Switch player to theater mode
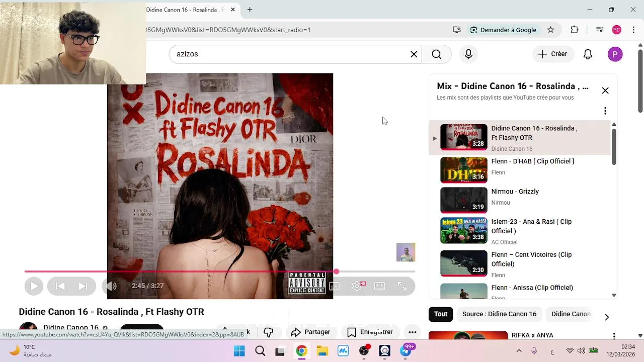This screenshot has height=362, width=644. (x=380, y=286)
